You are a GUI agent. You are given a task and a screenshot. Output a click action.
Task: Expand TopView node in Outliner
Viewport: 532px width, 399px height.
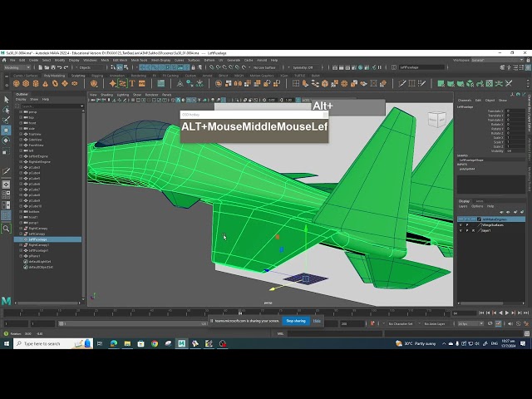coord(21,134)
